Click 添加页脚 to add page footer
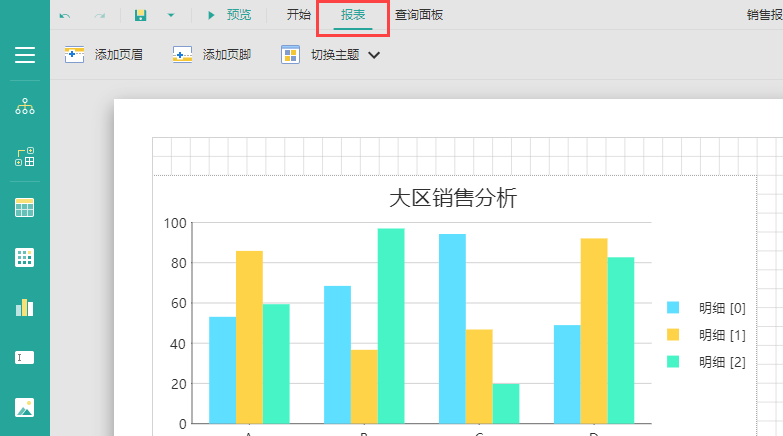 pos(212,55)
